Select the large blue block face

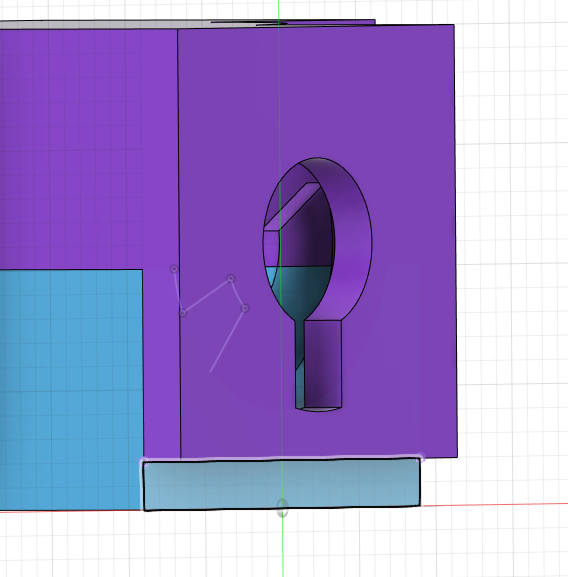pyautogui.click(x=71, y=390)
